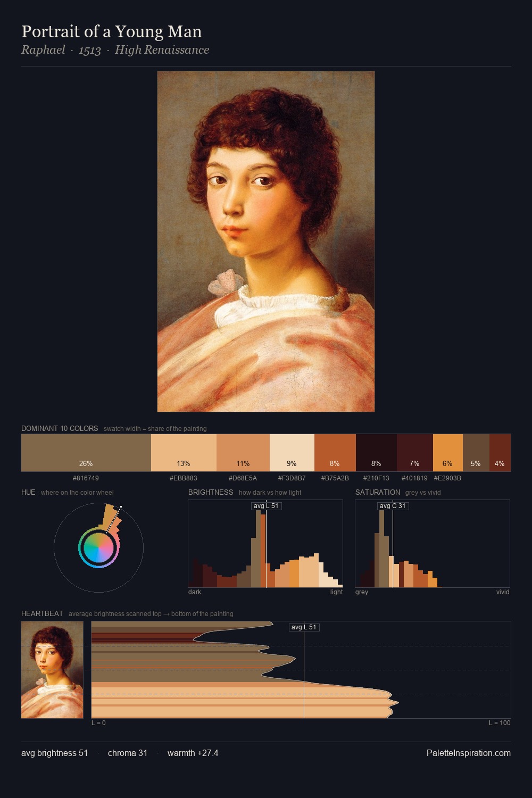The height and width of the screenshot is (798, 532).
Task: Click the warmth +27.4 footer stat
Action: point(193,753)
